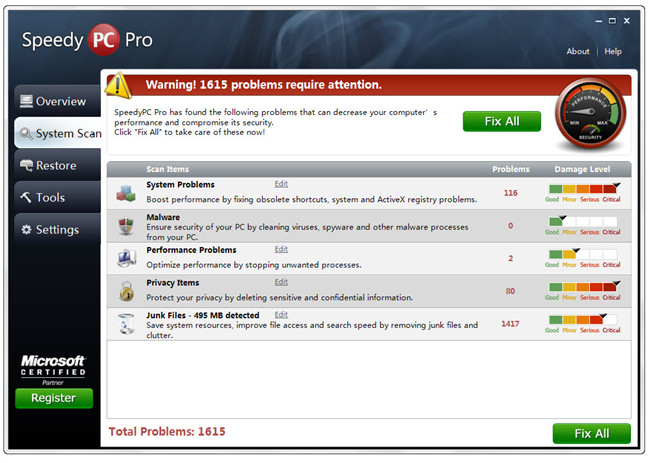Click the System Problems damage level bar
The height and width of the screenshot is (463, 650).
[583, 189]
